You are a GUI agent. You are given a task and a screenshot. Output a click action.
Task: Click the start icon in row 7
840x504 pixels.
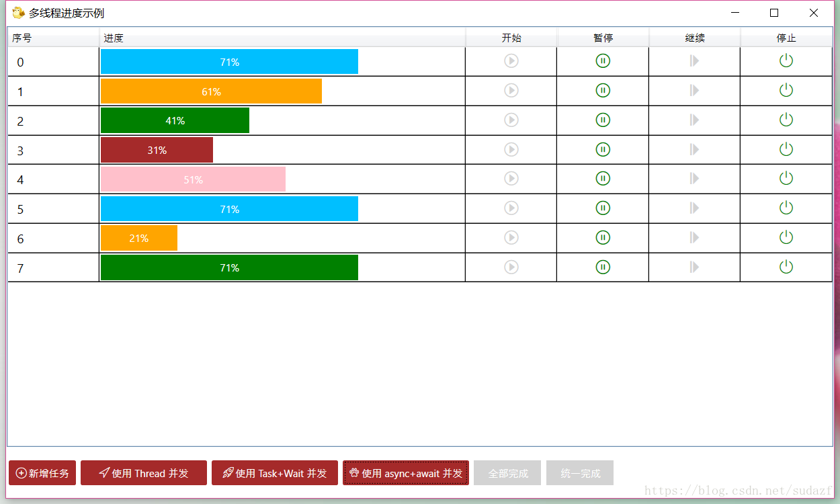(511, 267)
